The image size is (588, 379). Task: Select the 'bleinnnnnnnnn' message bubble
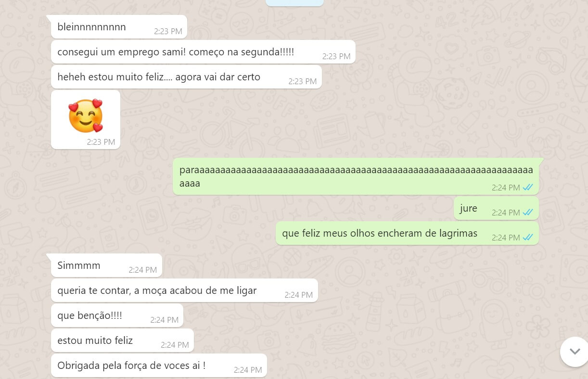click(119, 27)
